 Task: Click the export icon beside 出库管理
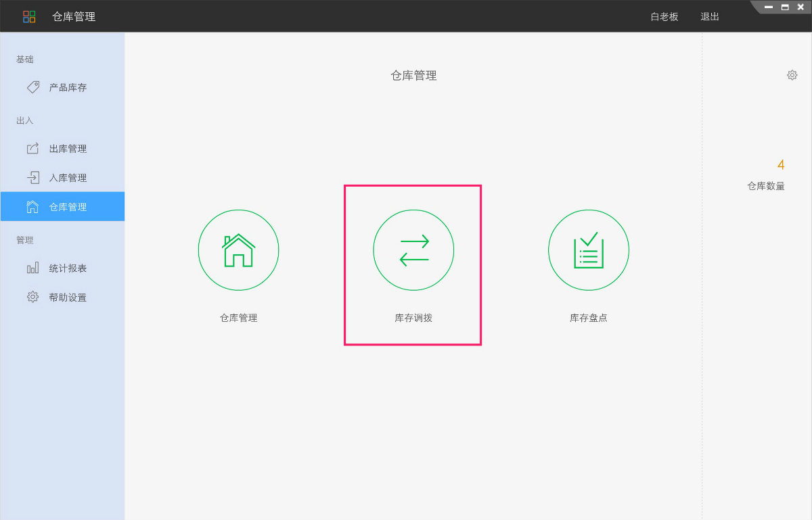click(32, 148)
